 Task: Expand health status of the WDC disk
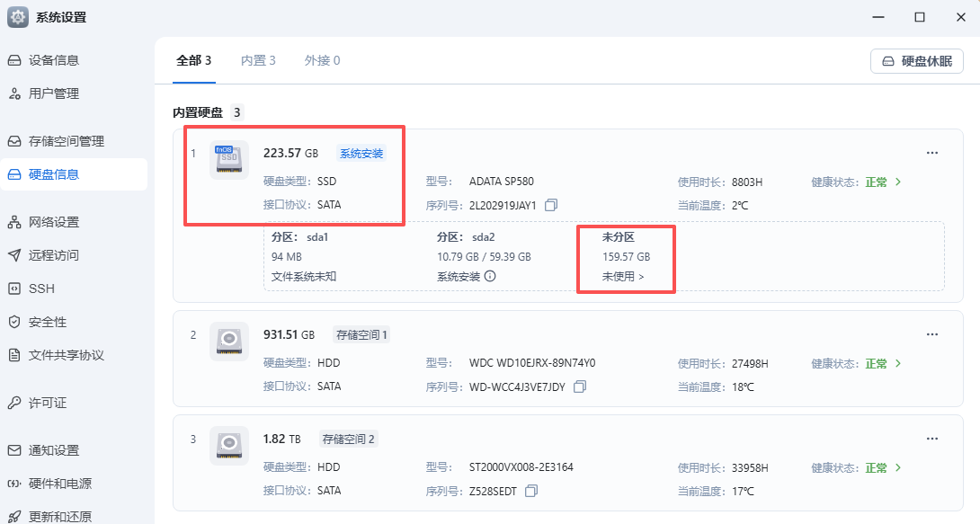pos(897,363)
